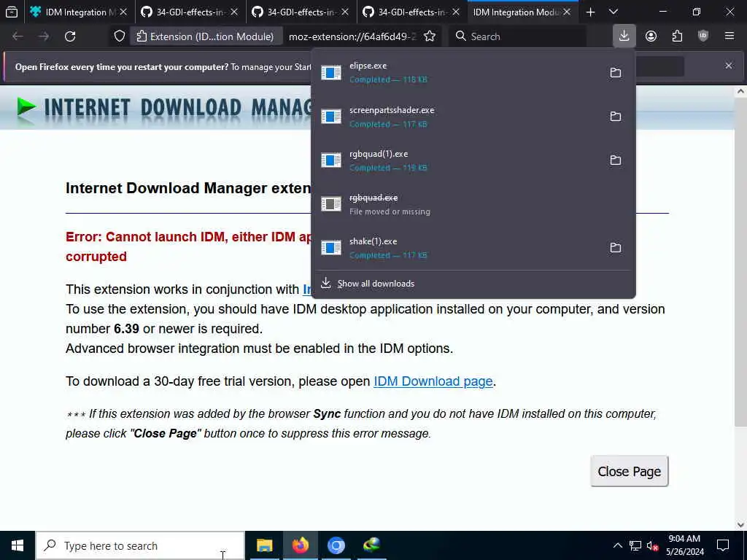Image resolution: width=747 pixels, height=560 pixels.
Task: Open the Downloads toolbar button
Action: coord(624,36)
